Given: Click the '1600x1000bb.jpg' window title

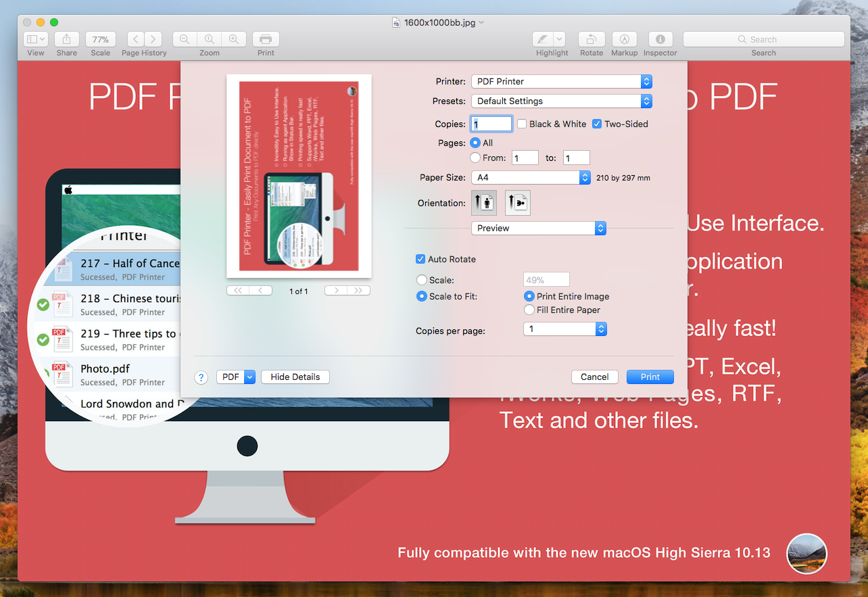Looking at the screenshot, I should (x=439, y=22).
